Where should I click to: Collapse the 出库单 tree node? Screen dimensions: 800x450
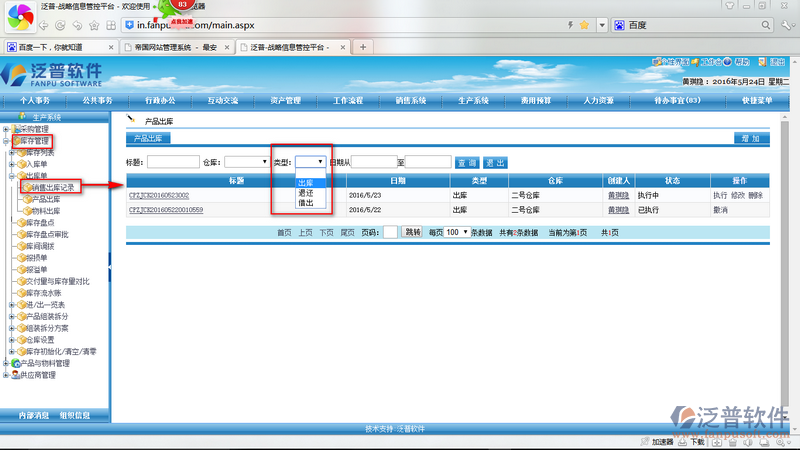[x=11, y=176]
